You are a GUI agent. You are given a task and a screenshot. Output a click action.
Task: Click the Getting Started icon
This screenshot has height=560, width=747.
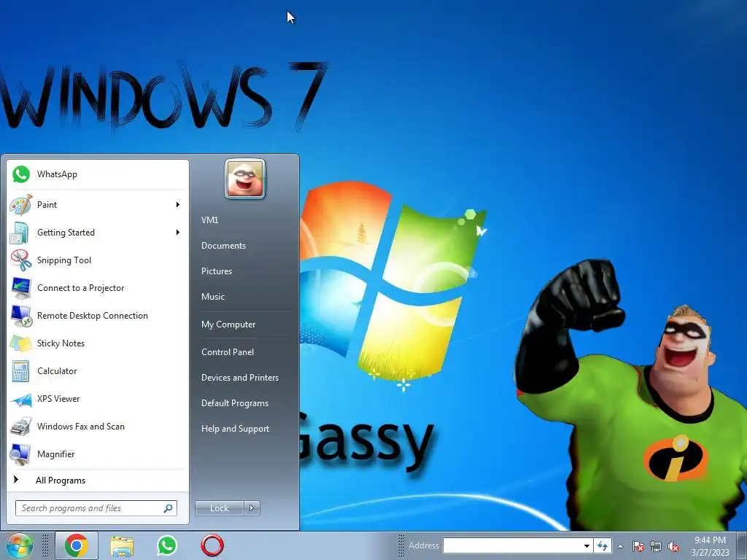pos(20,233)
